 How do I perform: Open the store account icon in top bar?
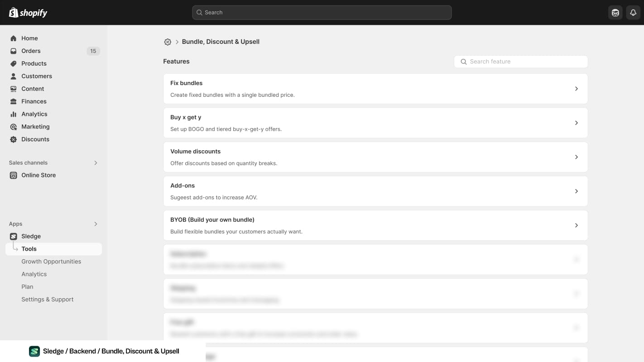[615, 13]
